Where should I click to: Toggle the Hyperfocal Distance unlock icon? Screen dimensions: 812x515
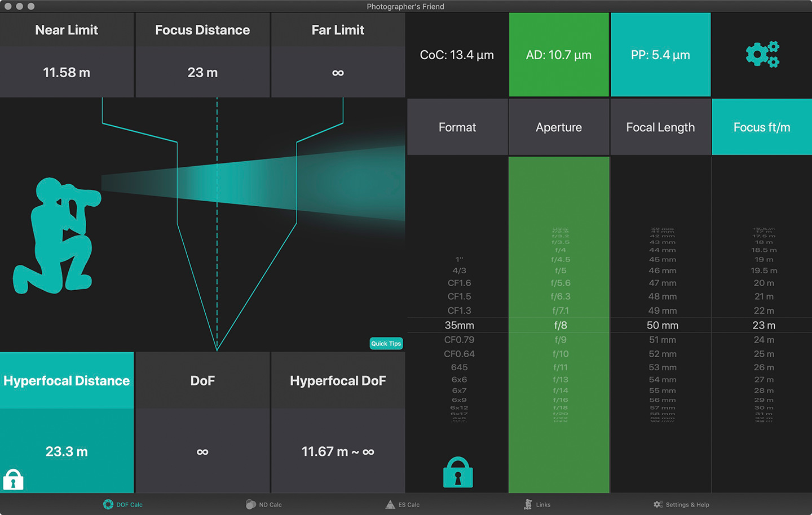[x=13, y=479]
